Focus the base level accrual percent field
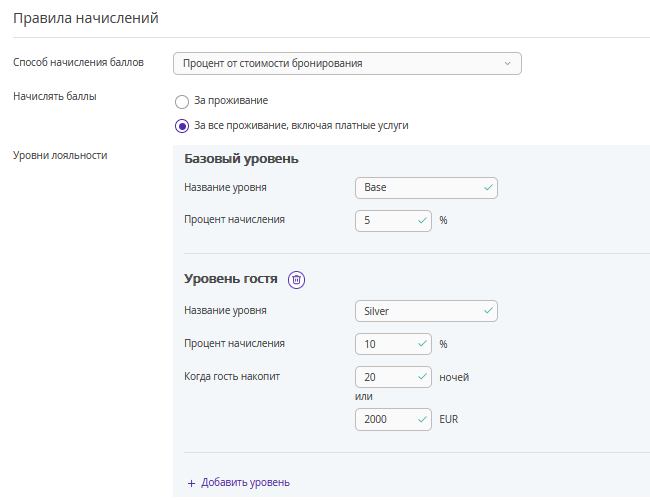The image size is (650, 500). coord(393,221)
